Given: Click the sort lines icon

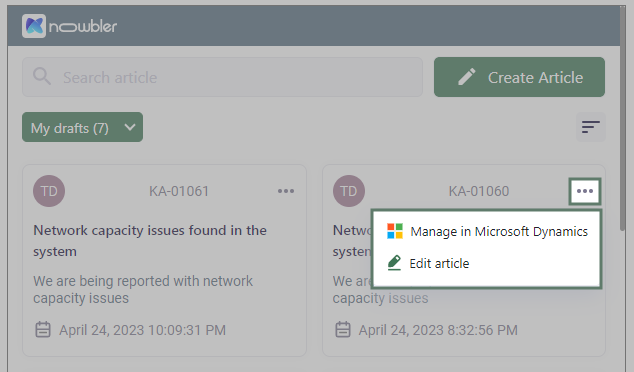Looking at the screenshot, I should point(591,127).
